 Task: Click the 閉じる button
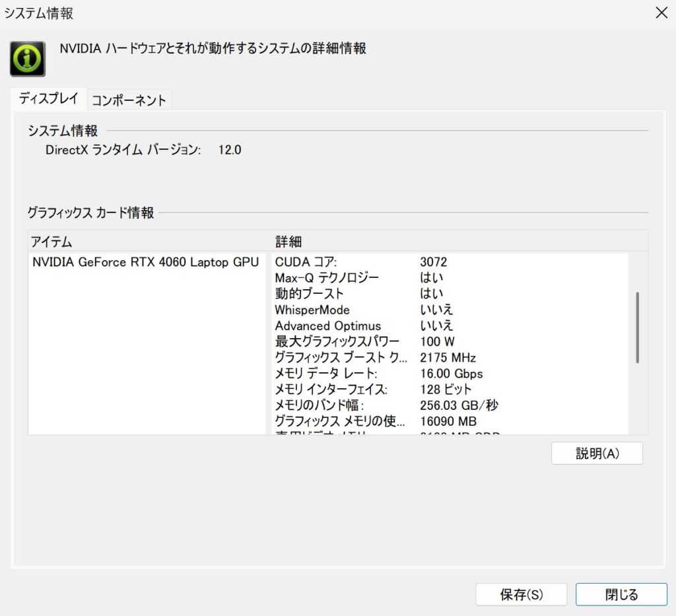pyautogui.click(x=621, y=594)
